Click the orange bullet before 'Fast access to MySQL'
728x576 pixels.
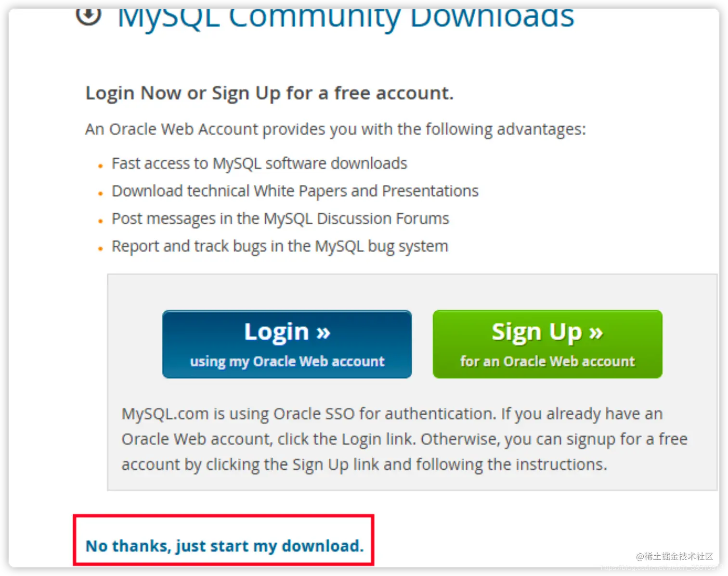coord(100,166)
